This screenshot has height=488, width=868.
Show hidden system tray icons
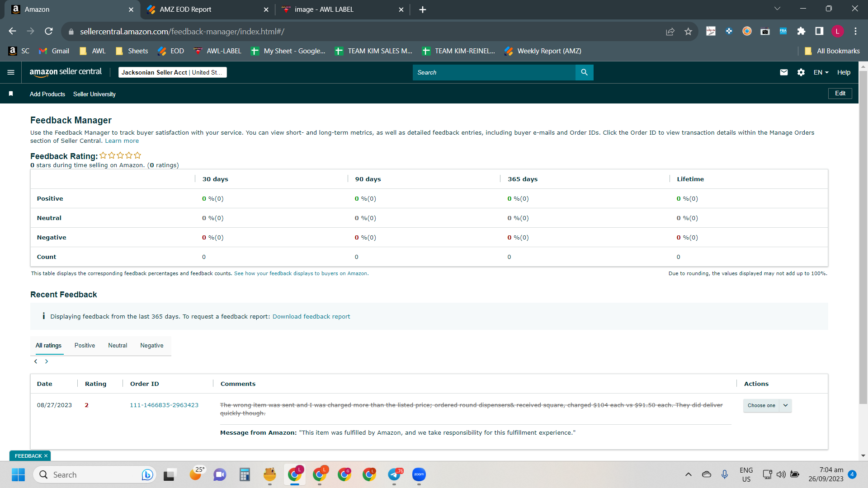click(x=688, y=474)
